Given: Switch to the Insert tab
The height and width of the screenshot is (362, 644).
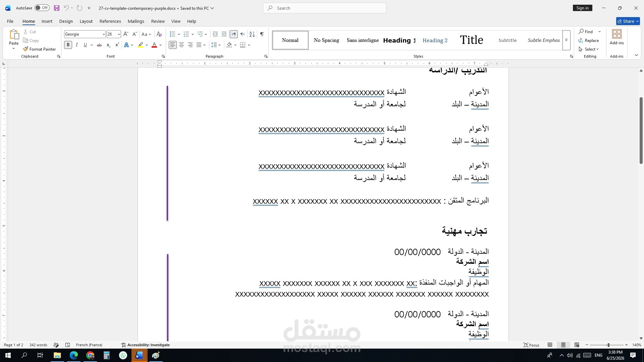Looking at the screenshot, I should 47,21.
